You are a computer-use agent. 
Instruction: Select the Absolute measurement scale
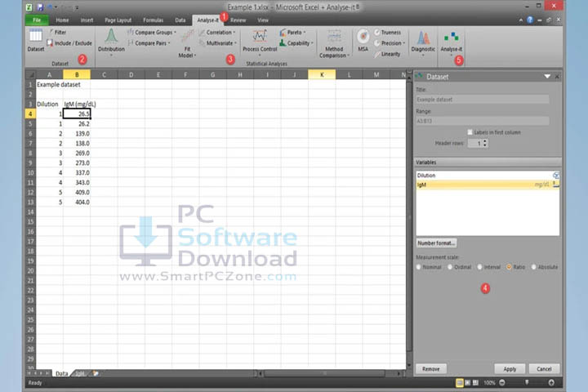click(x=533, y=267)
